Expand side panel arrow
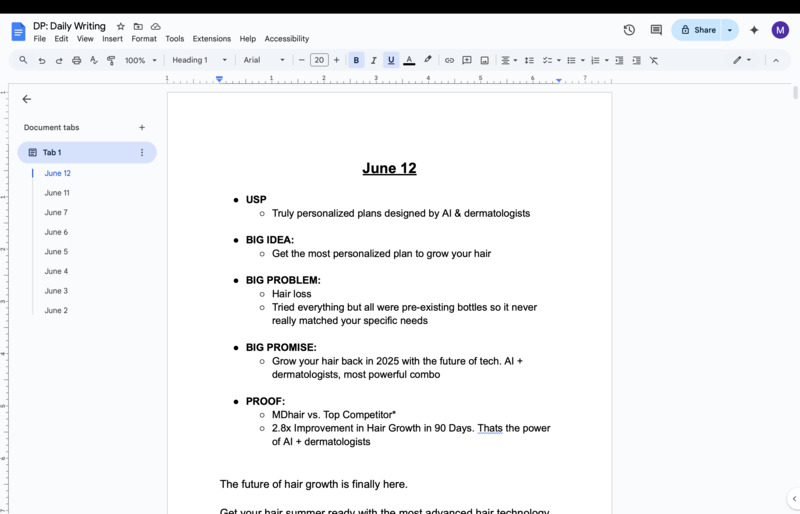 794,499
